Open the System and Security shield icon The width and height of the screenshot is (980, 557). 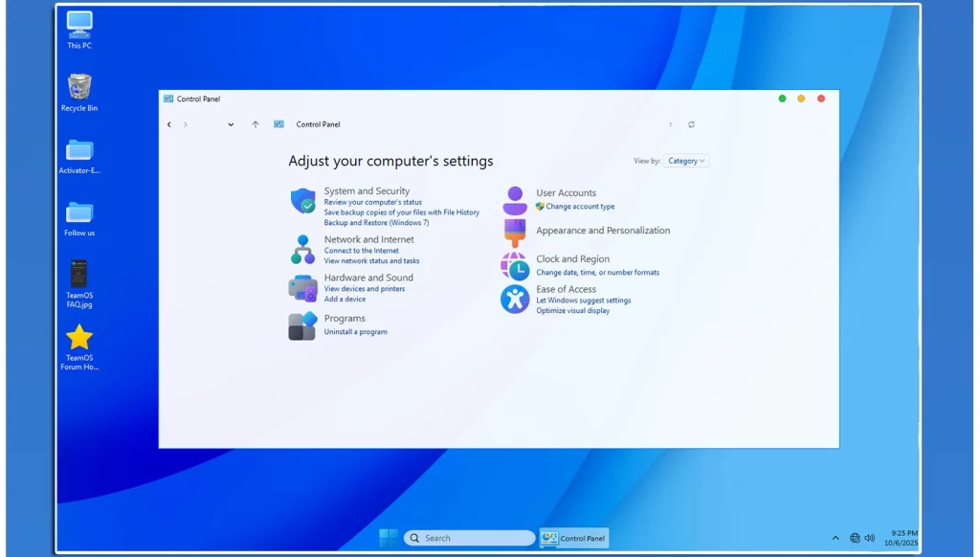(x=302, y=201)
